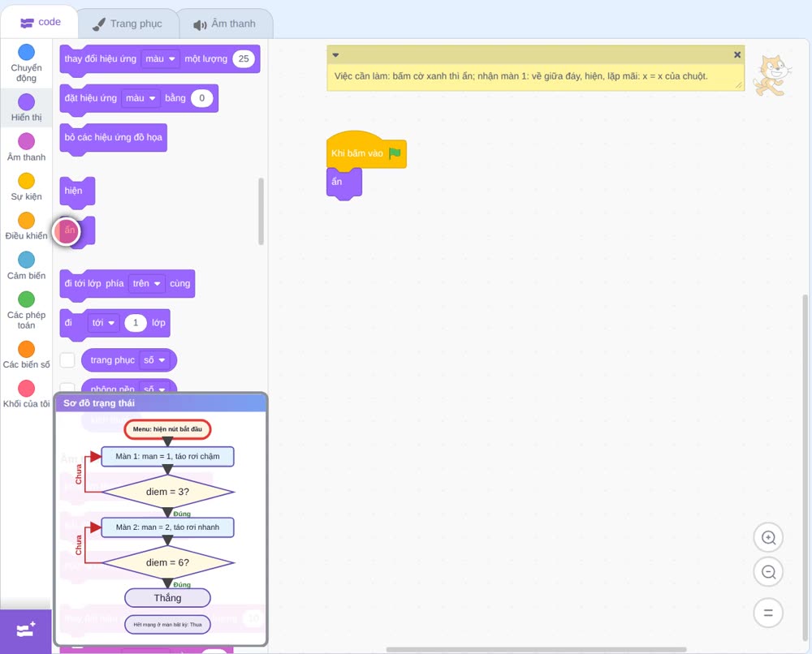Click the Thắng node in the state diagram

[167, 597]
